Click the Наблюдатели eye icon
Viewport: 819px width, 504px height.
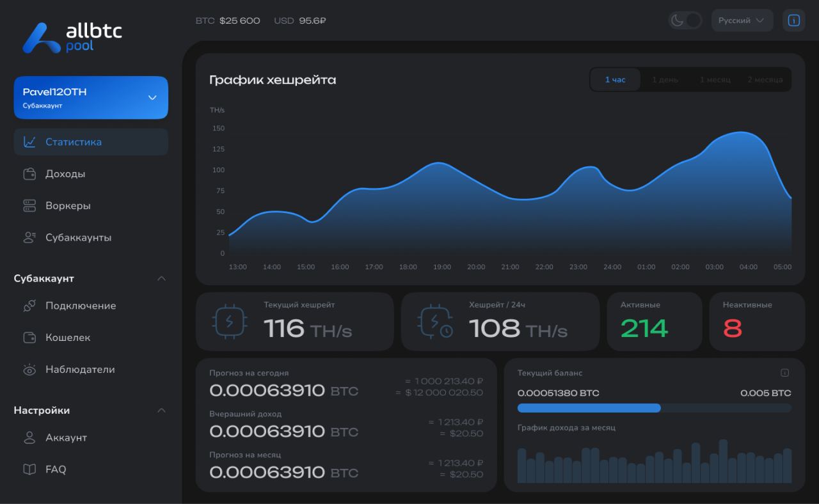click(x=29, y=369)
